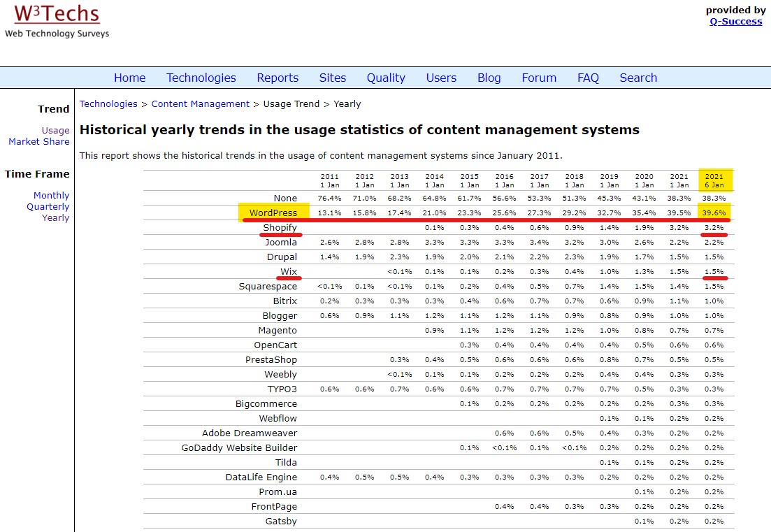771x532 pixels.
Task: Click the Shopify row label
Action: pos(280,227)
